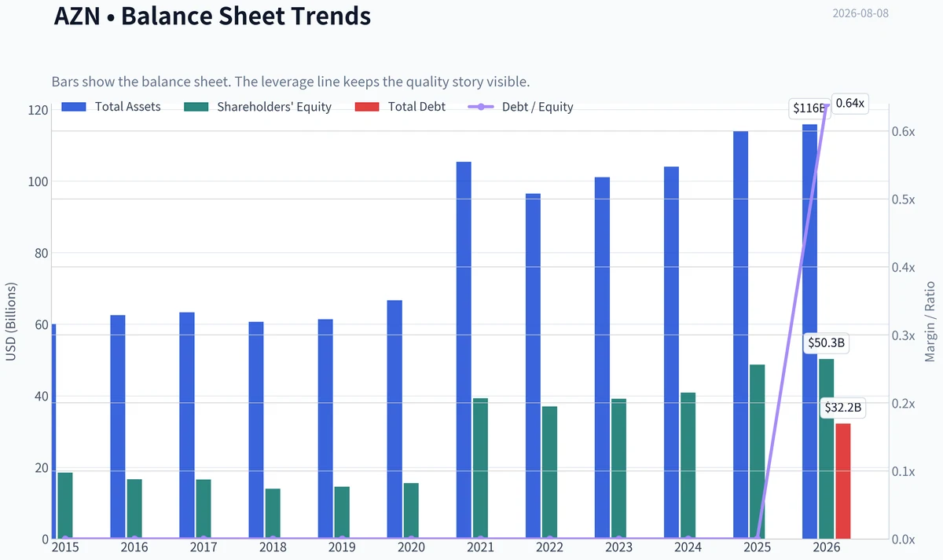The width and height of the screenshot is (943, 560).
Task: Click the 0.64x ratio data label
Action: coord(849,103)
